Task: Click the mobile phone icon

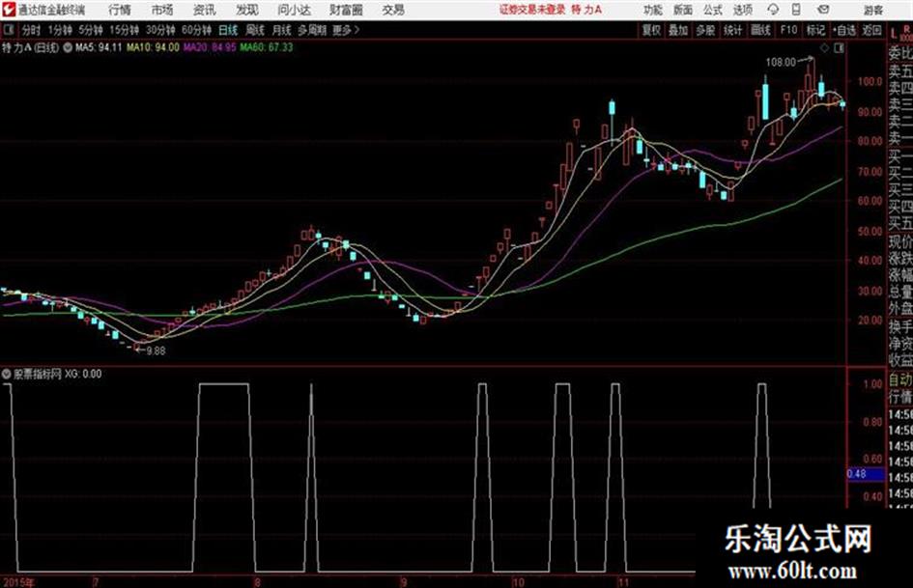Action: (796, 10)
